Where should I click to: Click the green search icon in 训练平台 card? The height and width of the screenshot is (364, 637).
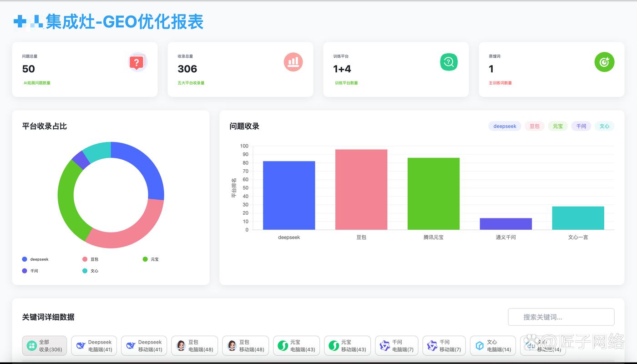coord(449,62)
